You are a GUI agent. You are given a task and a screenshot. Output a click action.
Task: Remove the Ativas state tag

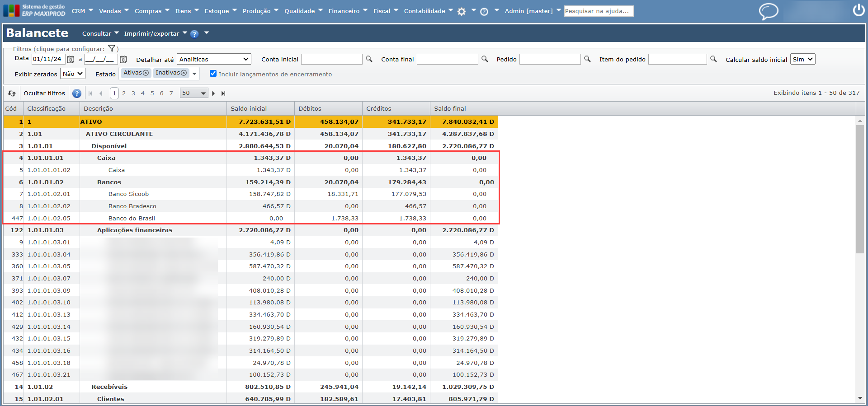pyautogui.click(x=146, y=73)
